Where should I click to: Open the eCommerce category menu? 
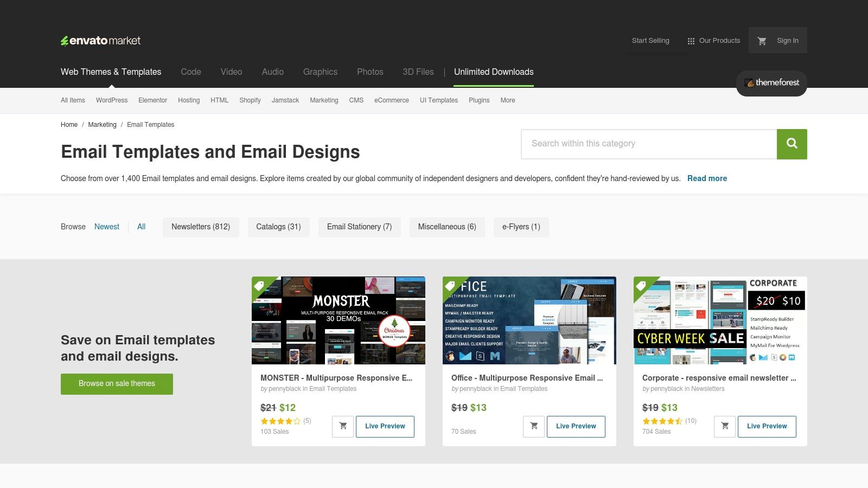coord(392,100)
